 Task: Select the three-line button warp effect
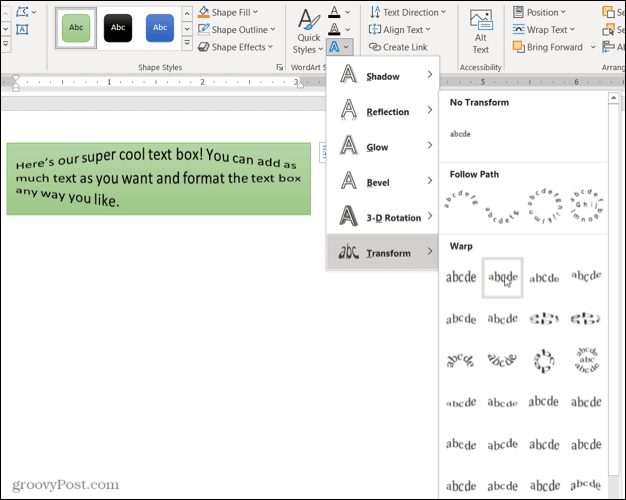click(586, 360)
